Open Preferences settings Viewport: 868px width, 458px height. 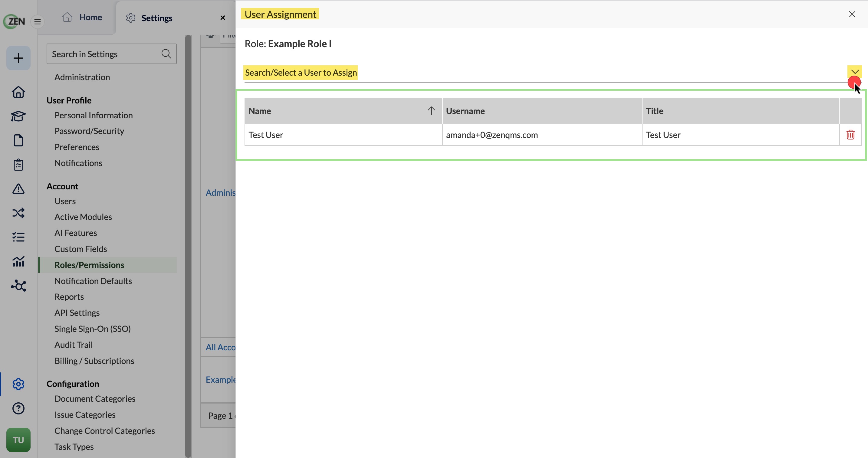click(77, 147)
